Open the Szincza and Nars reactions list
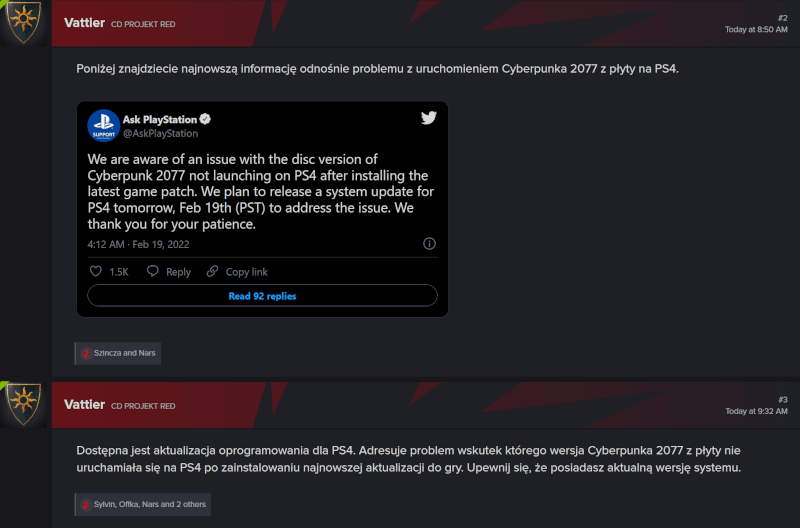The height and width of the screenshot is (528, 800). [124, 353]
